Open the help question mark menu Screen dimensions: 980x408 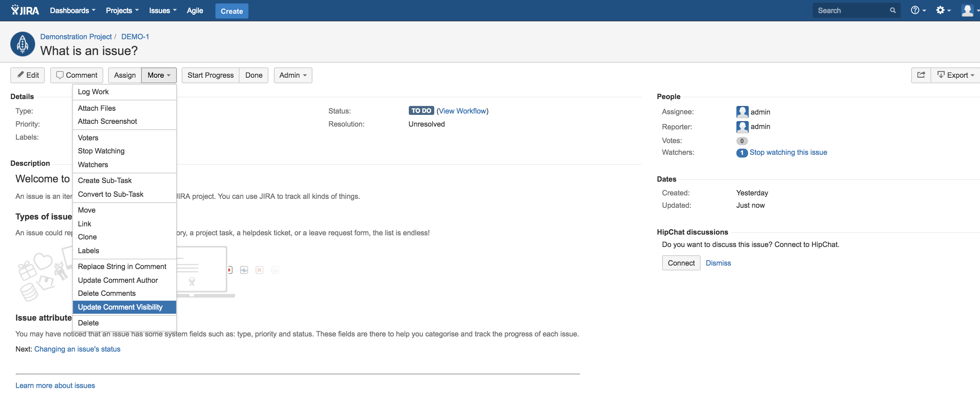(918, 10)
